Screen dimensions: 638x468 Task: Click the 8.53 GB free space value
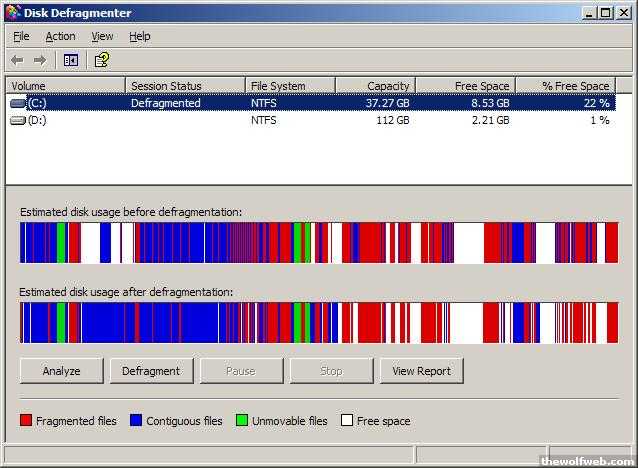tap(490, 103)
